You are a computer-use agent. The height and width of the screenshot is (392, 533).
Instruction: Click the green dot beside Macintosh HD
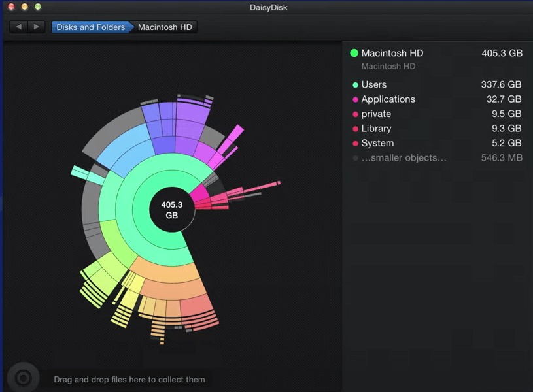(354, 53)
